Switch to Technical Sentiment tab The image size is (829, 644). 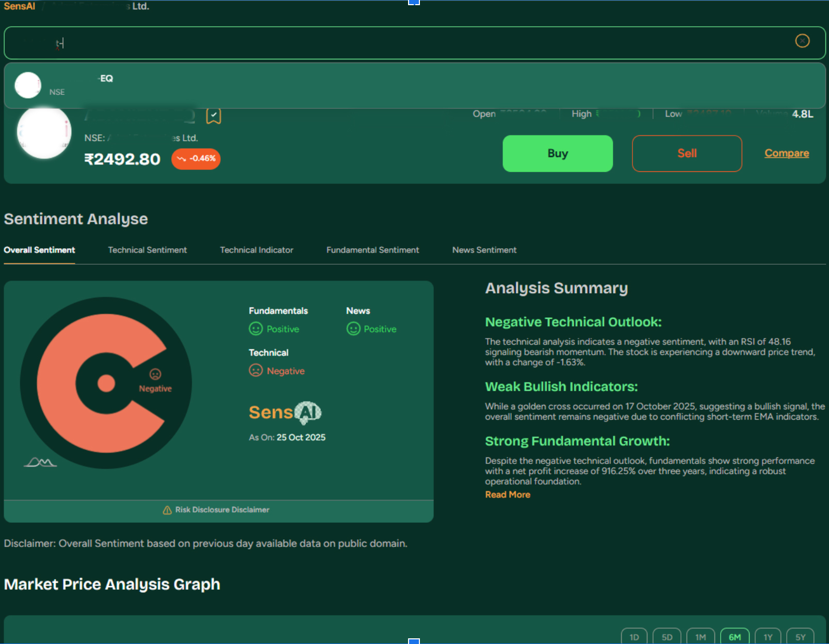[x=147, y=250]
